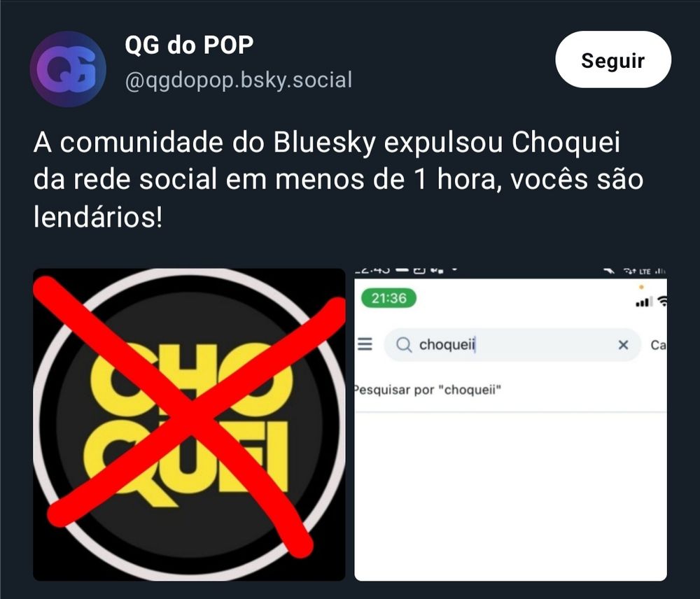Screen dimensions: 700x599
Task: Open the crossed-out Choquei logo image
Action: click(x=189, y=425)
